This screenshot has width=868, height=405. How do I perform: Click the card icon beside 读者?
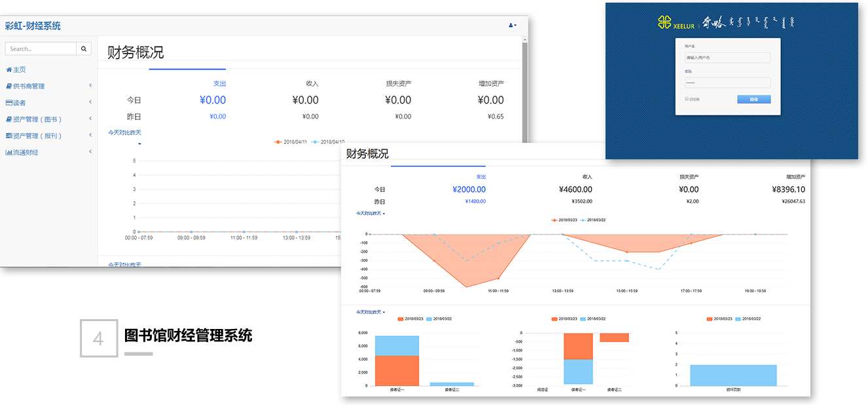coord(9,103)
